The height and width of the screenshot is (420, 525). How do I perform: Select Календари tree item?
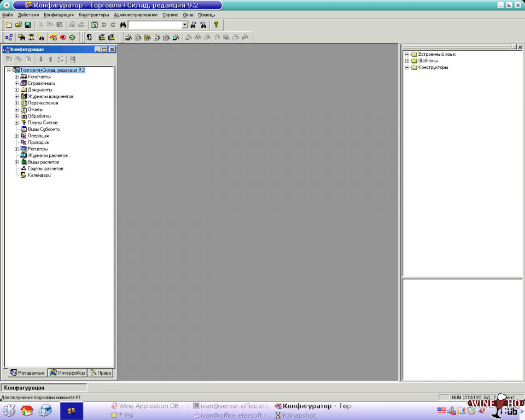39,175
